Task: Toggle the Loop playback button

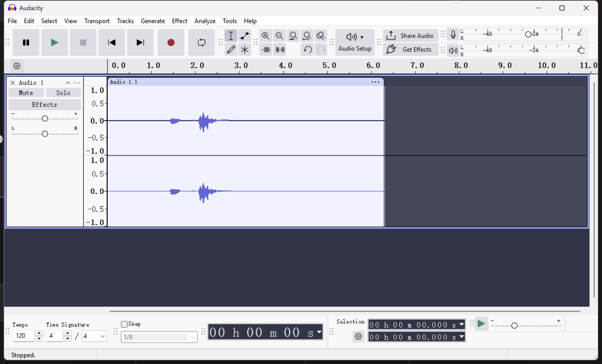Action: coord(201,42)
